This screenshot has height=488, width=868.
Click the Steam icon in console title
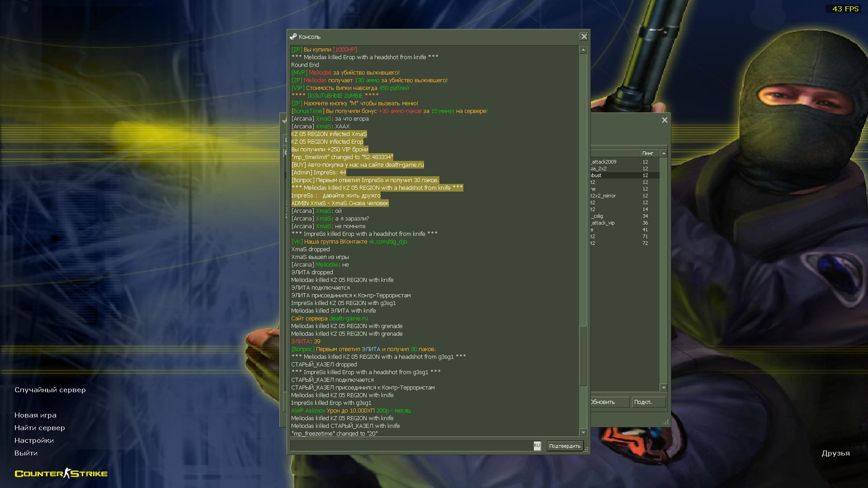[293, 37]
